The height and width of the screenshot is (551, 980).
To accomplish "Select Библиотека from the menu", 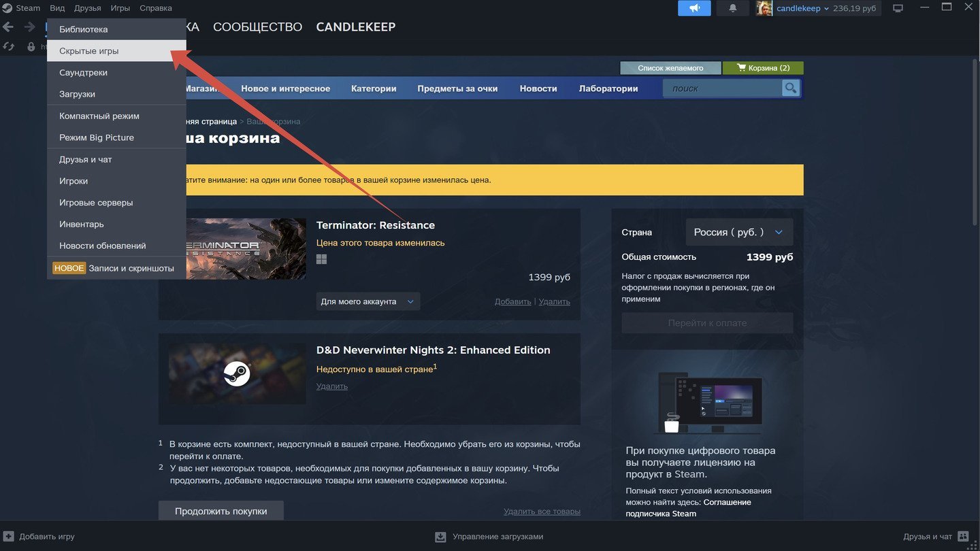I will point(116,29).
